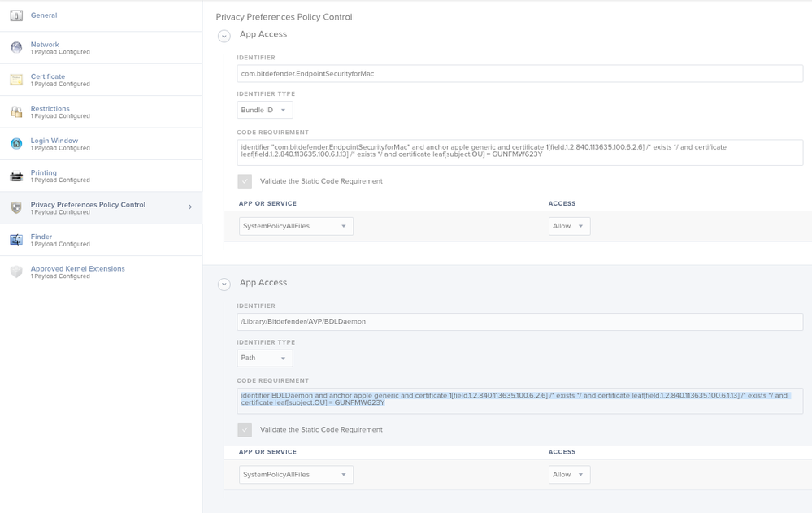Click the General payload icon
This screenshot has width=812, height=513.
click(x=16, y=15)
